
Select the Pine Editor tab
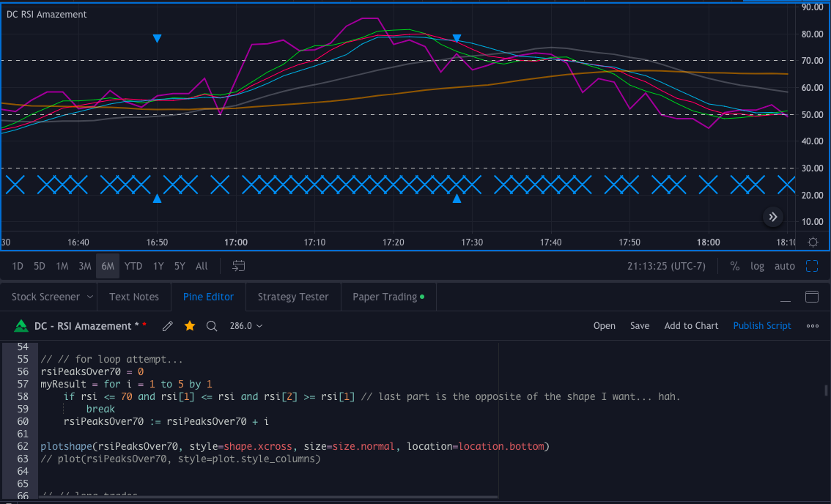[x=208, y=297]
